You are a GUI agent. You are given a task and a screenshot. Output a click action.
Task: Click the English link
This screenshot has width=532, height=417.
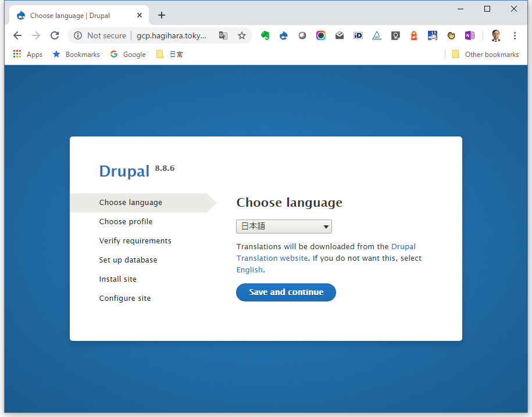point(249,270)
